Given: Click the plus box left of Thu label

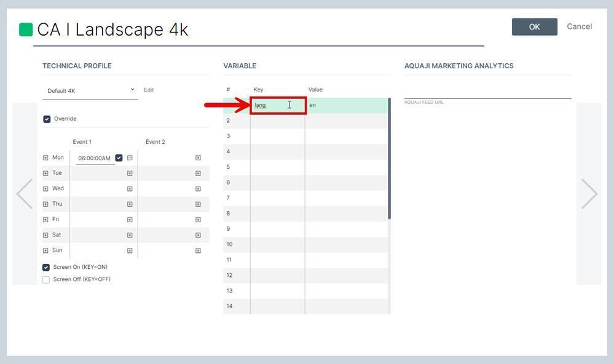Looking at the screenshot, I should (x=45, y=204).
